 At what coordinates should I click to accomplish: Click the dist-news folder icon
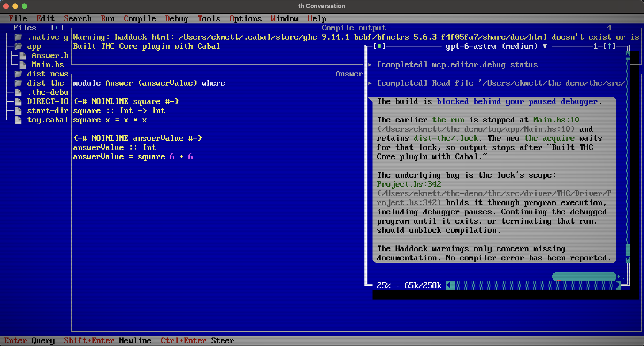click(18, 74)
